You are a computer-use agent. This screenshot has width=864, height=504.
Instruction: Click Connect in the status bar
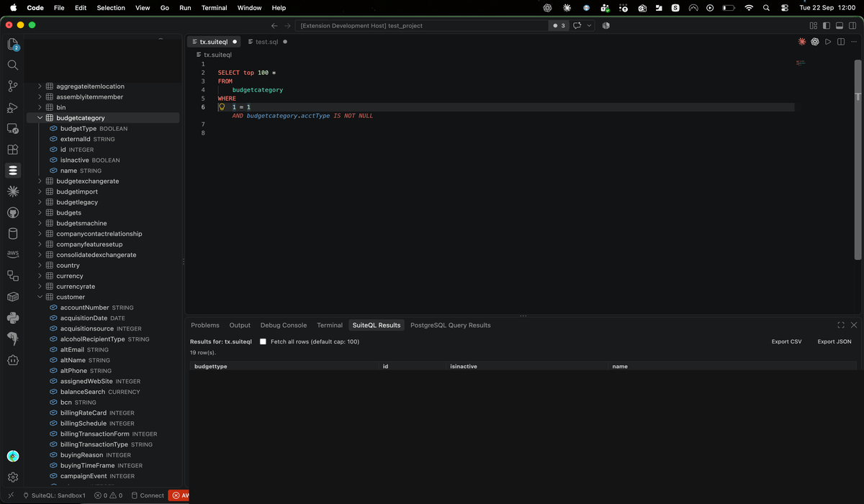[x=148, y=495]
